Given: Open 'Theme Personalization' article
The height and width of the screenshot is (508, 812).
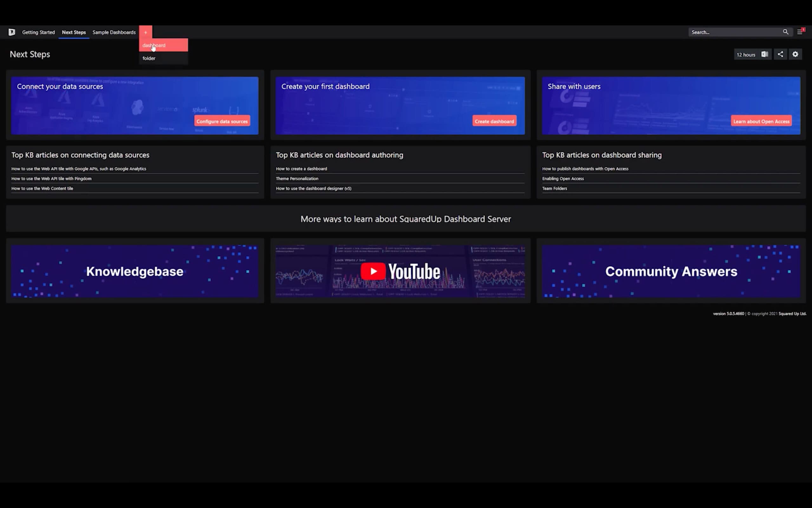Looking at the screenshot, I should (297, 178).
